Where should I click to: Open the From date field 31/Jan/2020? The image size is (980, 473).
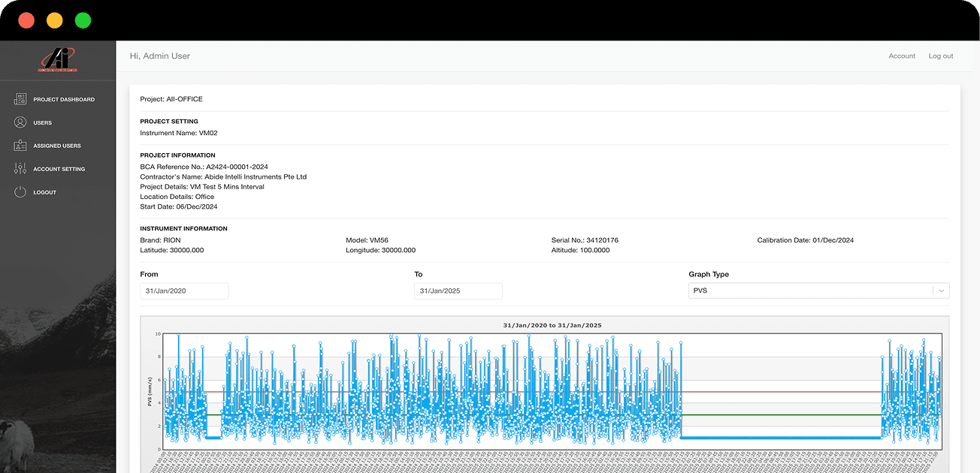184,291
